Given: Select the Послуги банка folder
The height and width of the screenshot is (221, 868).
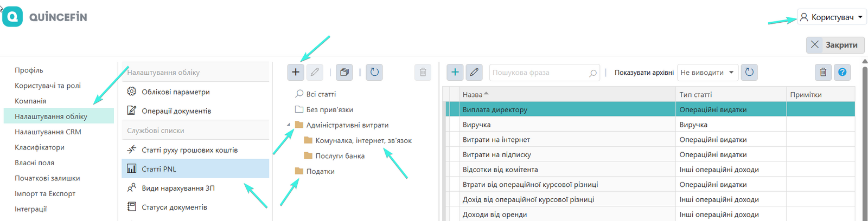Looking at the screenshot, I should pos(340,156).
